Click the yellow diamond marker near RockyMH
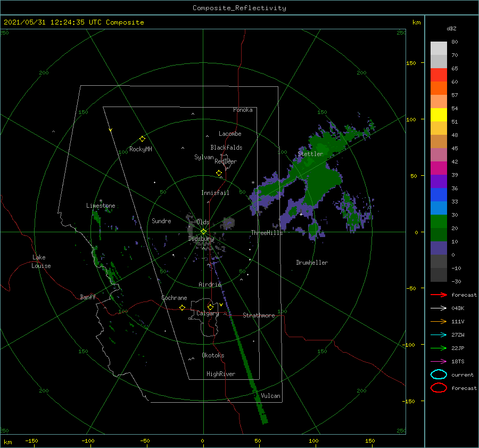 click(x=142, y=139)
